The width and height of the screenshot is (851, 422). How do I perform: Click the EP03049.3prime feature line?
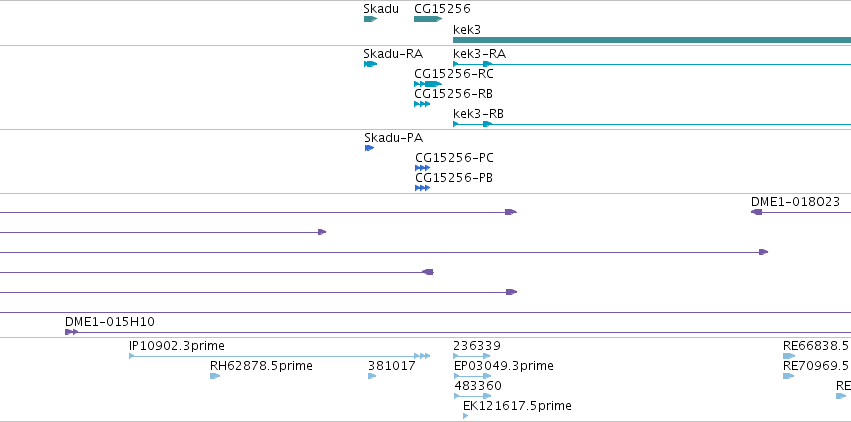pos(472,376)
